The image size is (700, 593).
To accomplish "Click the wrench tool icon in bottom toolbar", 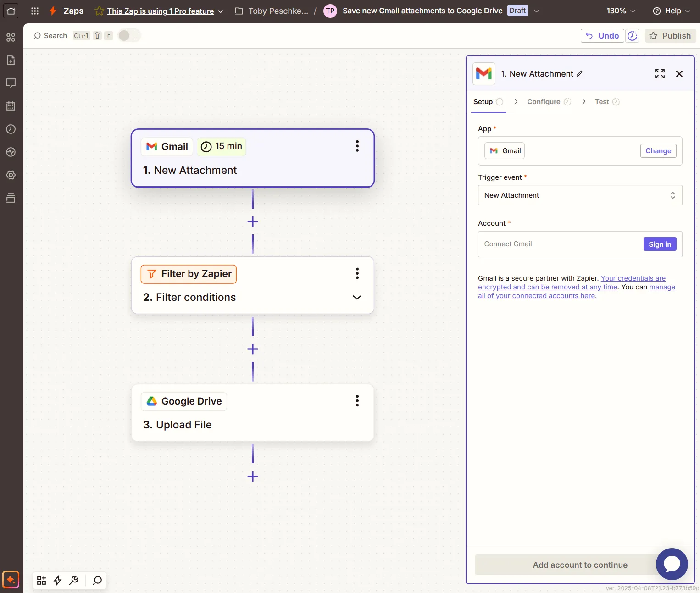I will click(73, 581).
